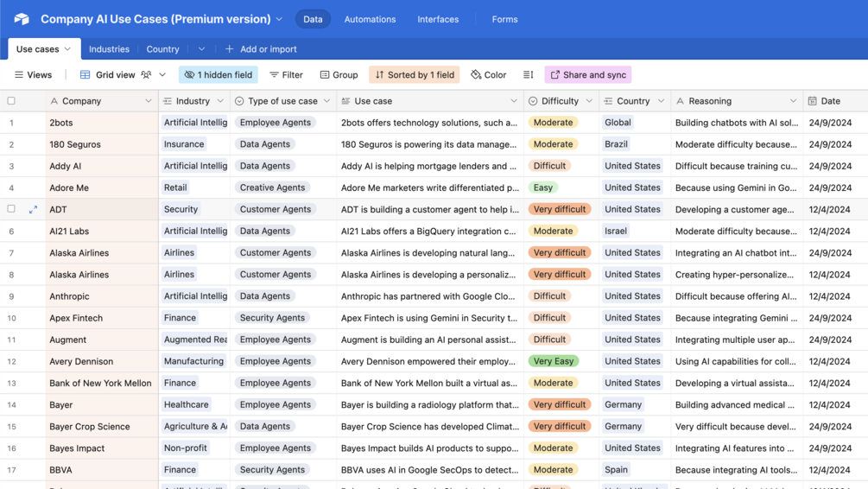Switch to the Country table tab
Viewport: 868px width, 489px height.
point(162,48)
